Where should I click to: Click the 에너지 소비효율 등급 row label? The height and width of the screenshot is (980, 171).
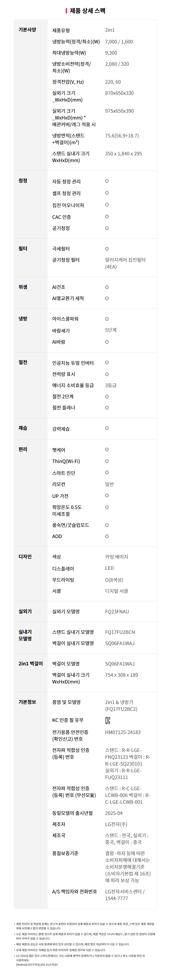pos(73,385)
